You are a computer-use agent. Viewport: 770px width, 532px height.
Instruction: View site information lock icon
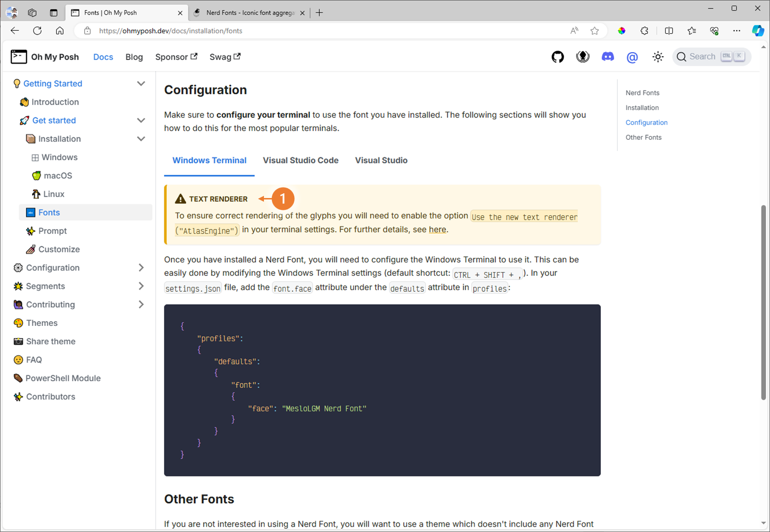pyautogui.click(x=87, y=31)
